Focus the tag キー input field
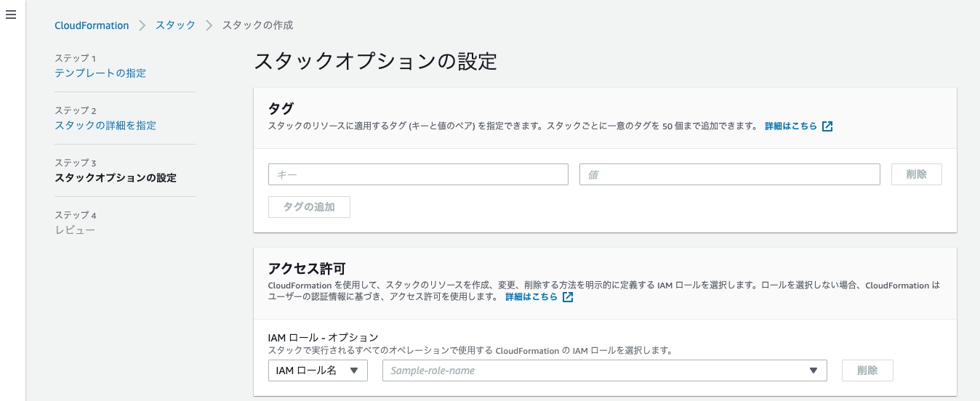The width and height of the screenshot is (980, 401). (418, 174)
